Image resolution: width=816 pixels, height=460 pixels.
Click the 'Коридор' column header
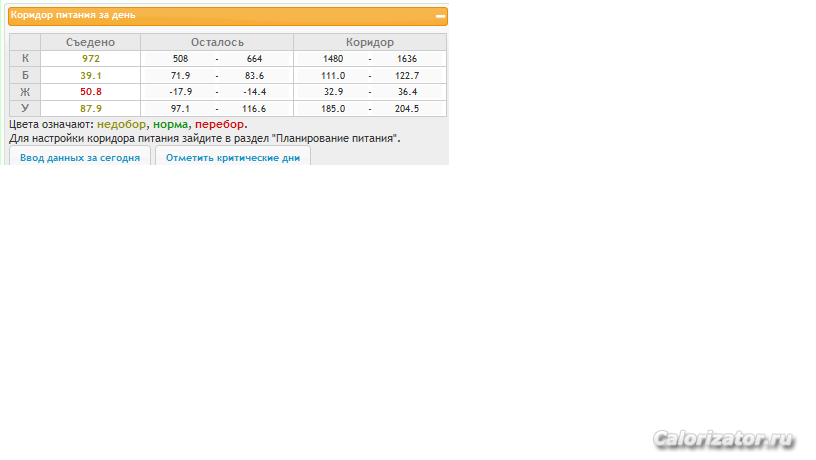click(x=370, y=42)
